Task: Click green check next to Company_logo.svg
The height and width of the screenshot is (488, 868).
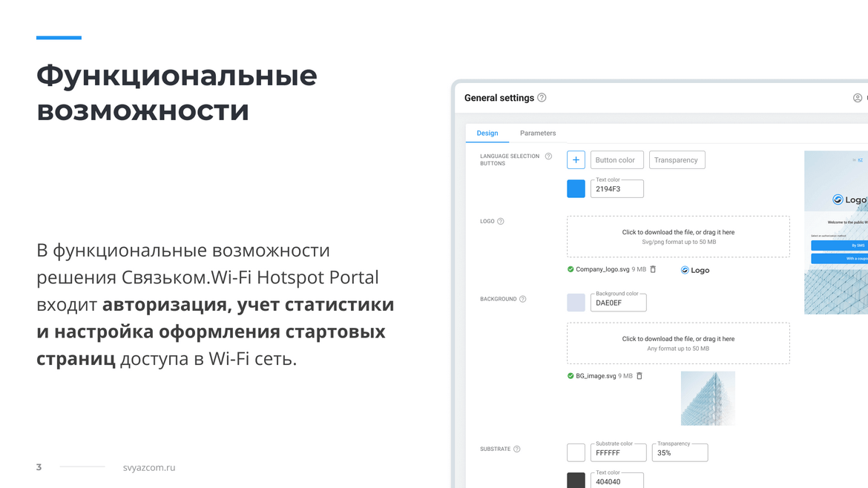Action: pyautogui.click(x=571, y=269)
